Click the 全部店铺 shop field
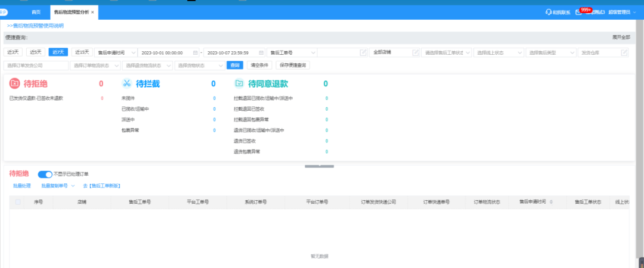Image resolution: width=644 pixels, height=268 pixels. click(x=394, y=52)
